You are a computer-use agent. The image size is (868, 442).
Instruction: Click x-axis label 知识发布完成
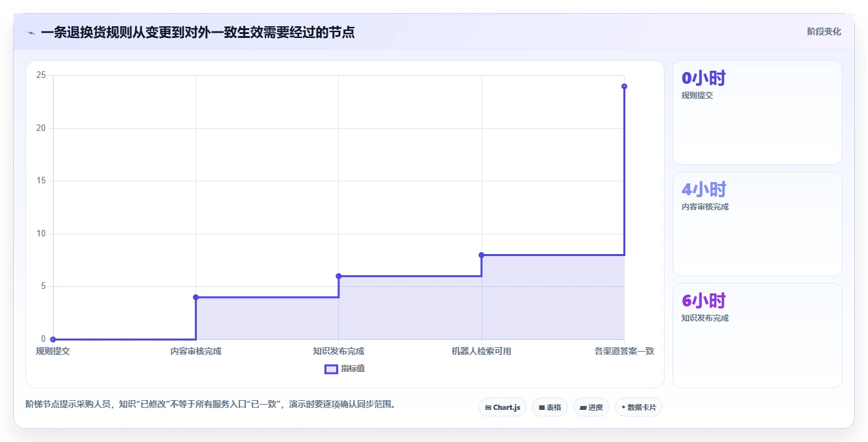click(339, 351)
